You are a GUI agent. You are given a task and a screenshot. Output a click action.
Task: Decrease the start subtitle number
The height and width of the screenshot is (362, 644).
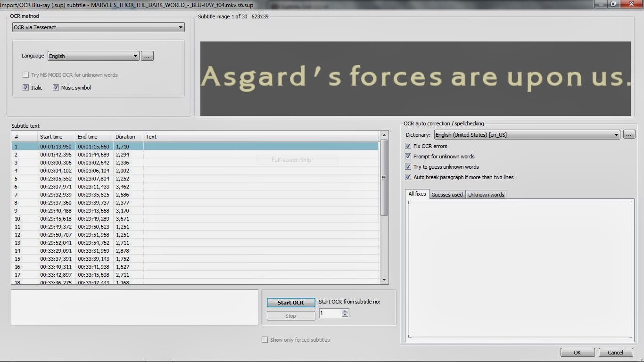[x=346, y=315]
